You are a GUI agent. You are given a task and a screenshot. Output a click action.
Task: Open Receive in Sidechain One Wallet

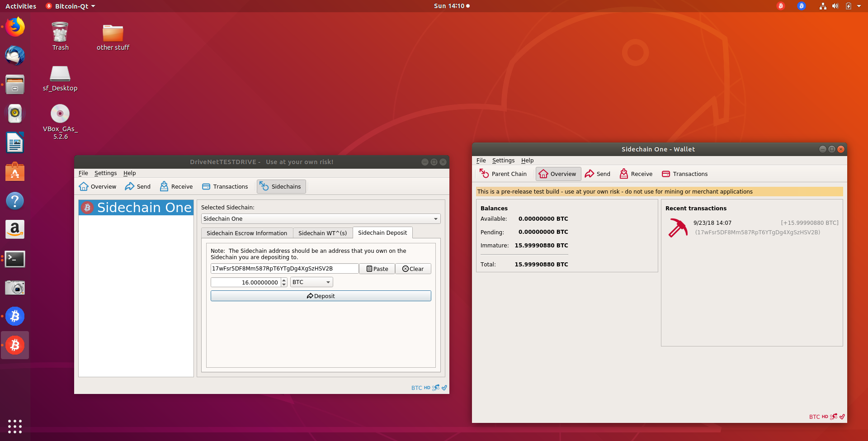pos(637,174)
